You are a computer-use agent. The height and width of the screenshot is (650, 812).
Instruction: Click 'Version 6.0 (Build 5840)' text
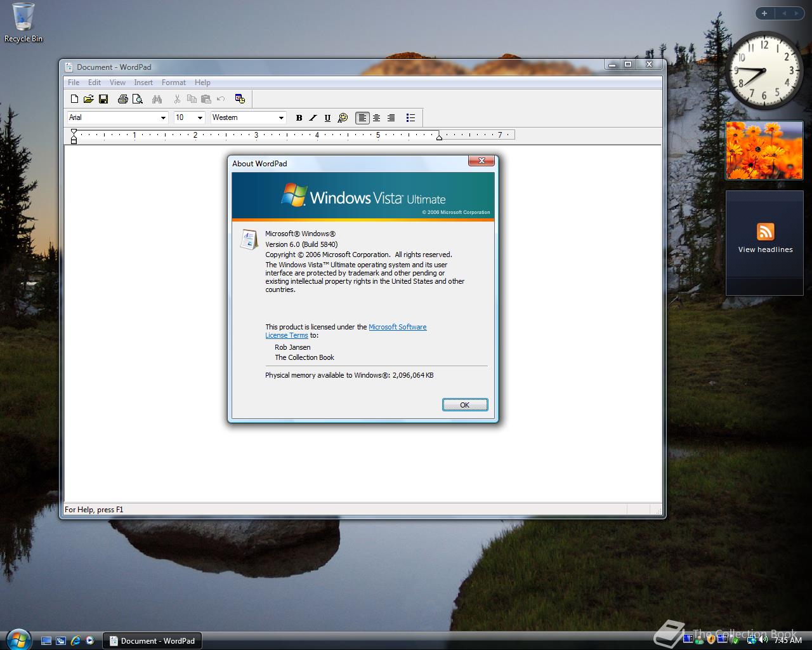click(x=301, y=244)
